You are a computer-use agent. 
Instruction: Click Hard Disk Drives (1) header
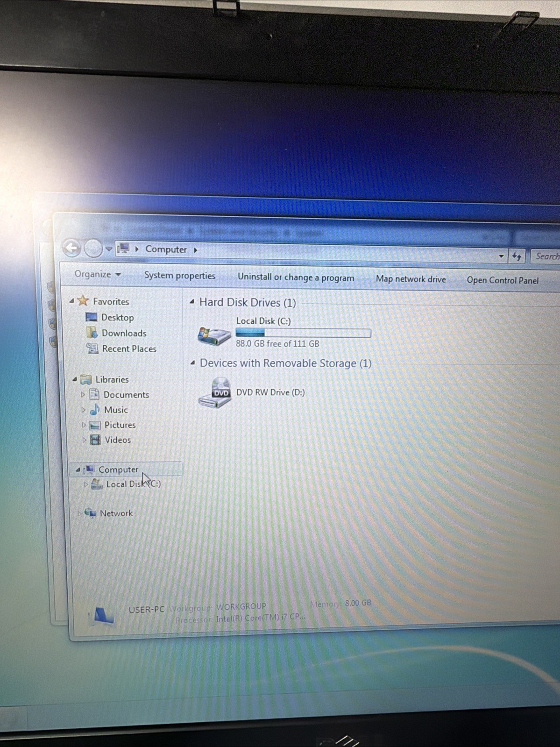pyautogui.click(x=248, y=302)
